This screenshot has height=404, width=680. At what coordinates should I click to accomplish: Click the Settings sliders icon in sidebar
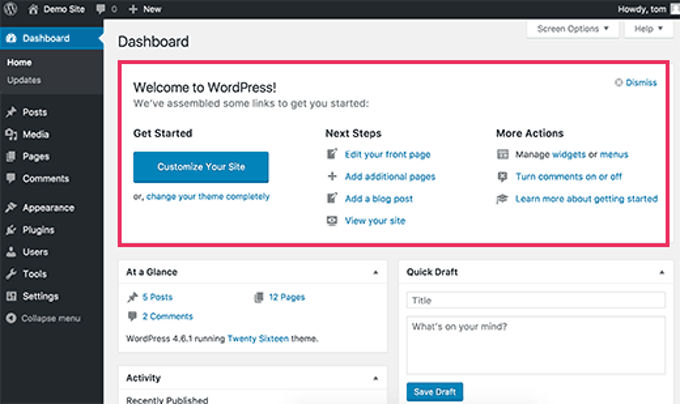click(x=11, y=296)
